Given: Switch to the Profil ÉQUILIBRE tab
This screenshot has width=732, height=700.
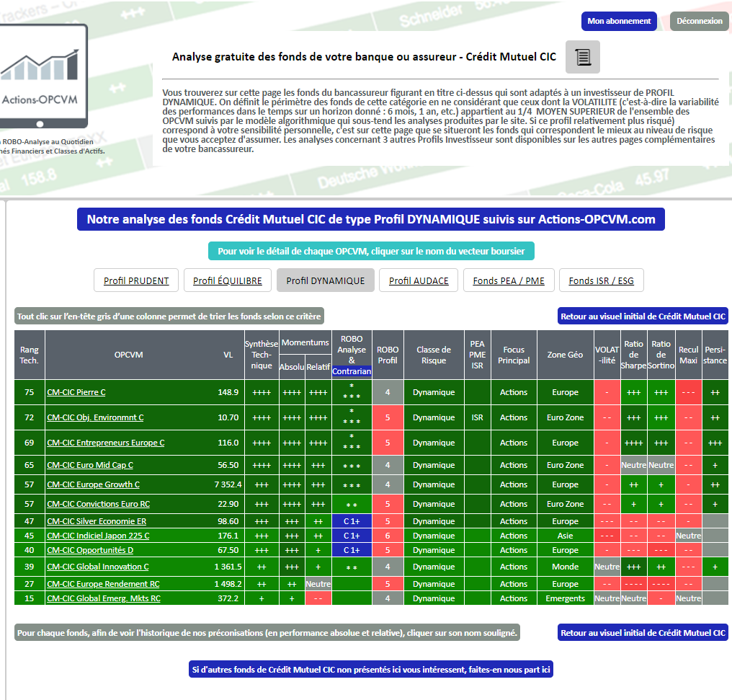Looking at the screenshot, I should click(228, 280).
